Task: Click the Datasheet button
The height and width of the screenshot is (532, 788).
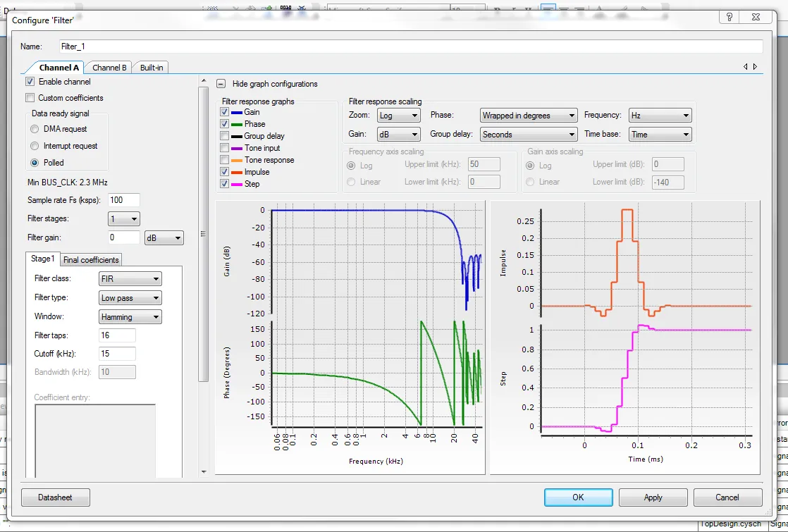Action: pos(56,497)
